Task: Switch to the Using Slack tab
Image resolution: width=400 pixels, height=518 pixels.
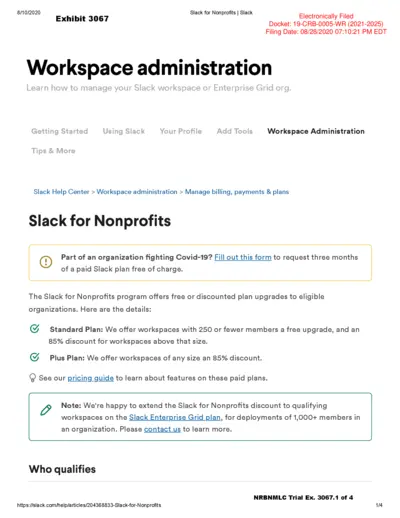Action: coord(124,131)
